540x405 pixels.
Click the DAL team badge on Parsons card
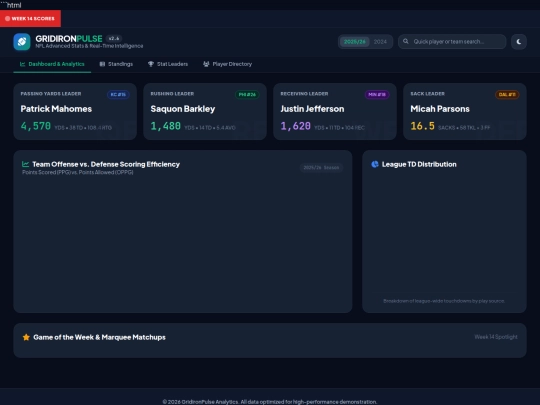[x=507, y=94]
